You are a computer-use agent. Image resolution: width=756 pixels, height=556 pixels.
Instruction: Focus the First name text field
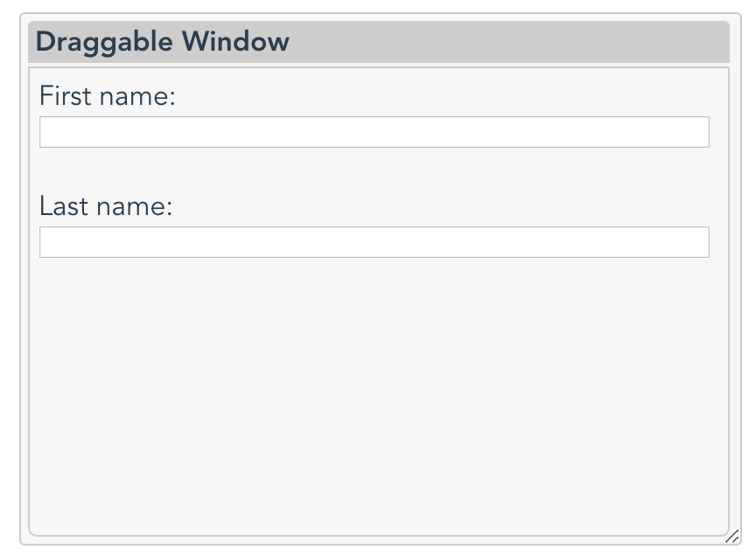point(374,131)
